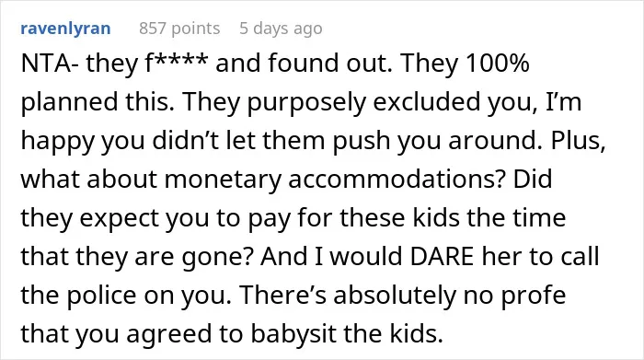
Task: Click the word Plus, ending third line
Action: pos(579,141)
